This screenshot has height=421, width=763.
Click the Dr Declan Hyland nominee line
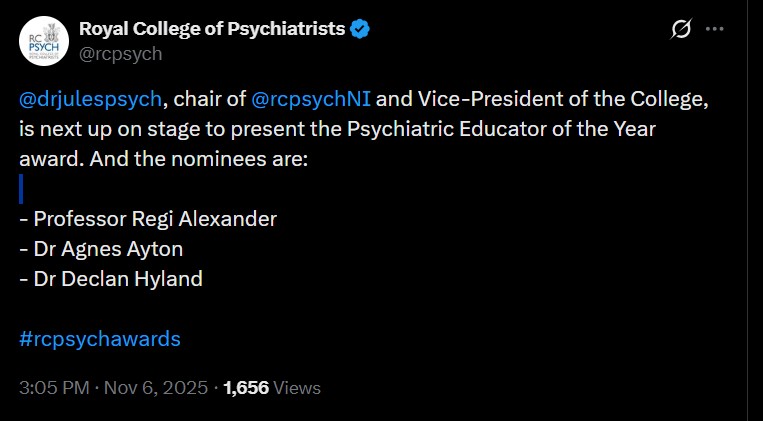click(111, 279)
